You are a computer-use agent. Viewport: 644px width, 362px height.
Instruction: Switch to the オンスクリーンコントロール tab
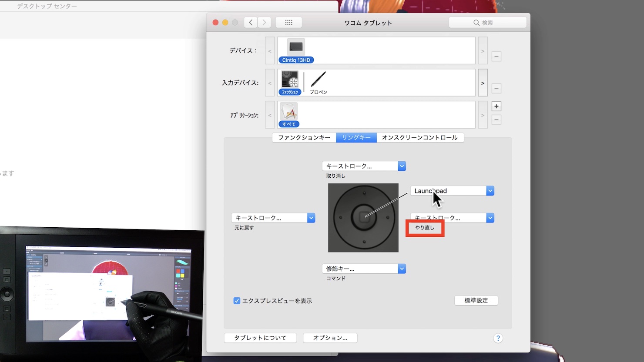click(x=420, y=137)
